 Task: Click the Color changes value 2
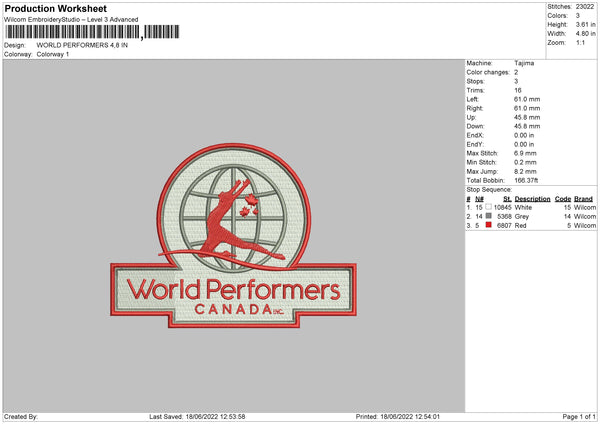coord(516,72)
